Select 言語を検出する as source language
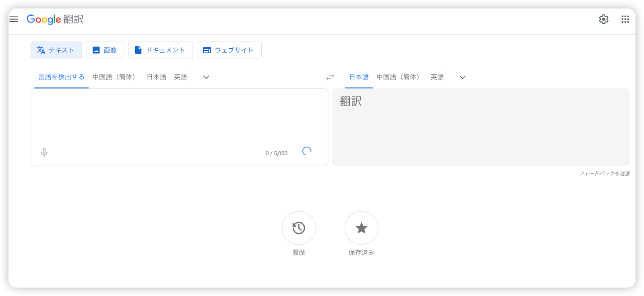This screenshot has width=644, height=296. tap(61, 77)
